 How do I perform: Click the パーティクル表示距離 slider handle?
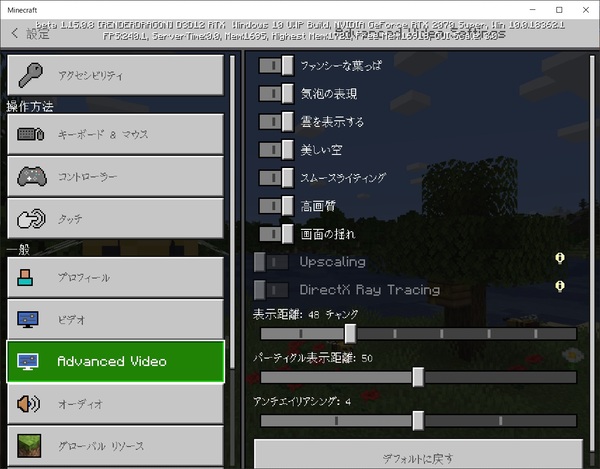coord(418,377)
